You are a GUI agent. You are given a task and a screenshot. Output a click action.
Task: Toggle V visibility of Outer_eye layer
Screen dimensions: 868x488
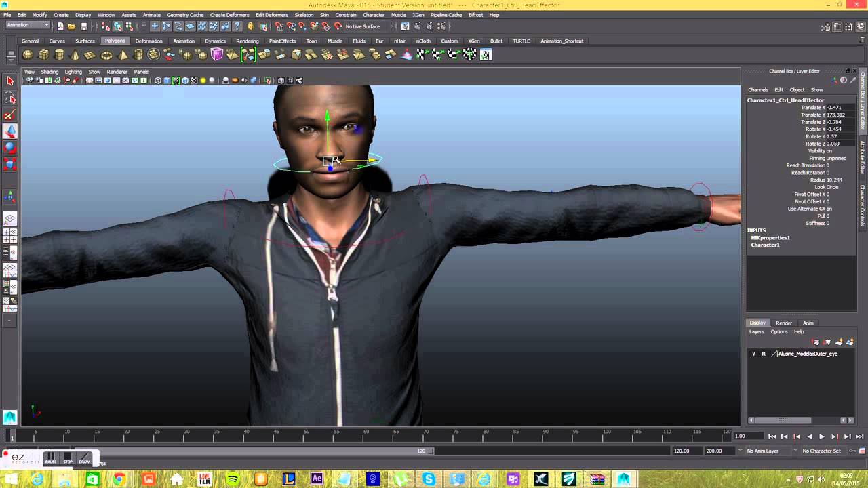click(x=753, y=354)
